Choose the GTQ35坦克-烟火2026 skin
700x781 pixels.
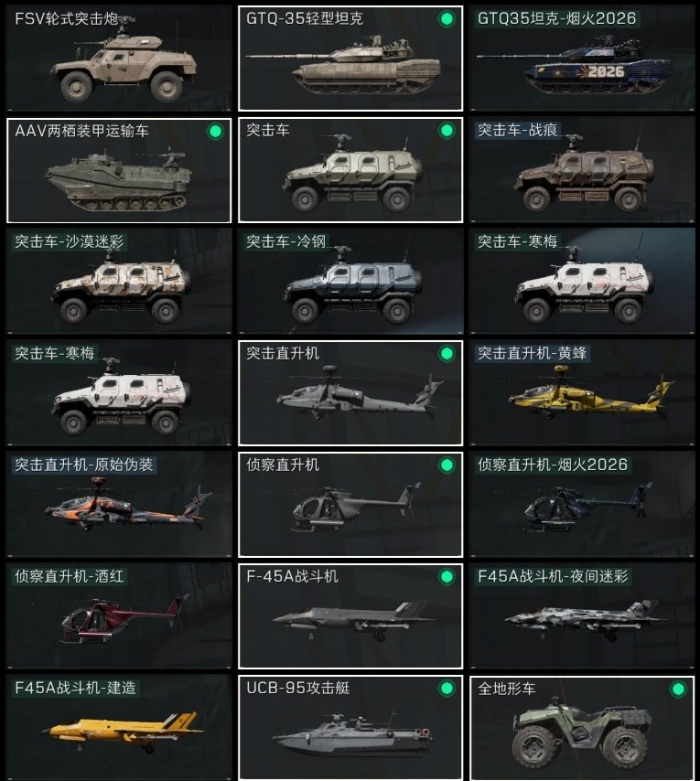(x=582, y=59)
